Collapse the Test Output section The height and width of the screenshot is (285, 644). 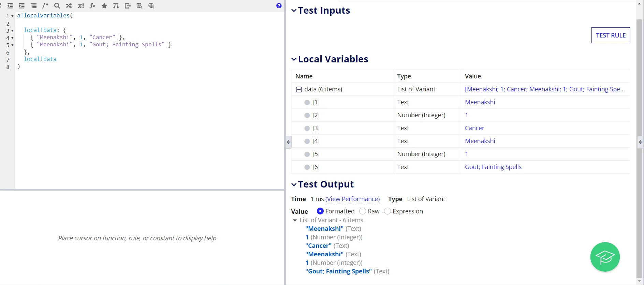[294, 184]
